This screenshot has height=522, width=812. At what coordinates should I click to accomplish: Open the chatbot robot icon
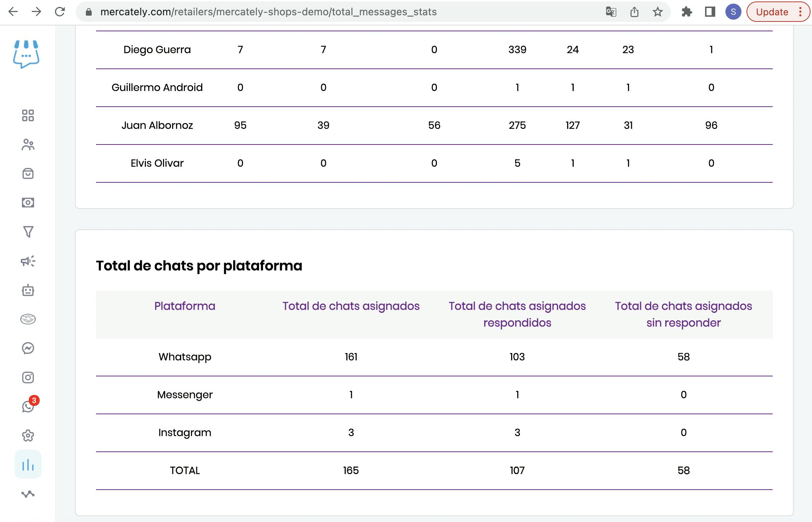click(28, 290)
